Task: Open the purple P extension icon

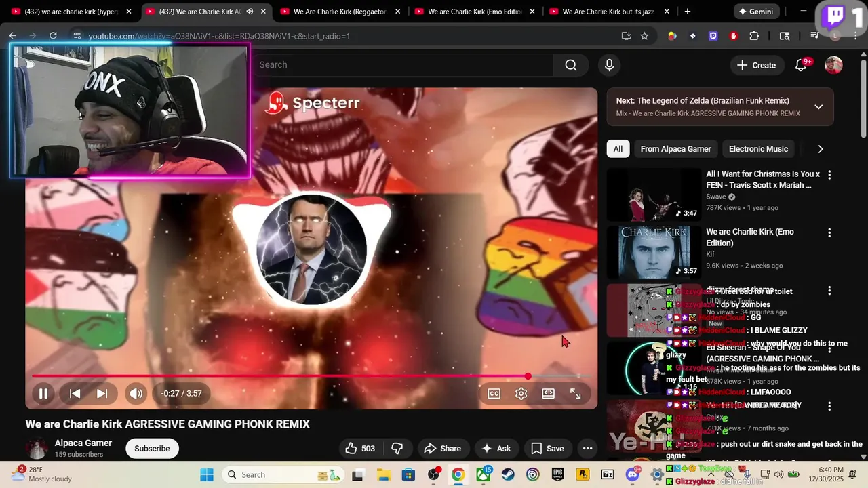Action: (713, 36)
